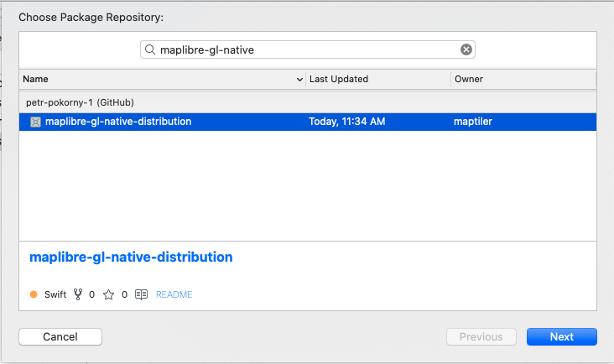Sort by the Name column header
Screen dimensions: 614x364
click(163, 79)
